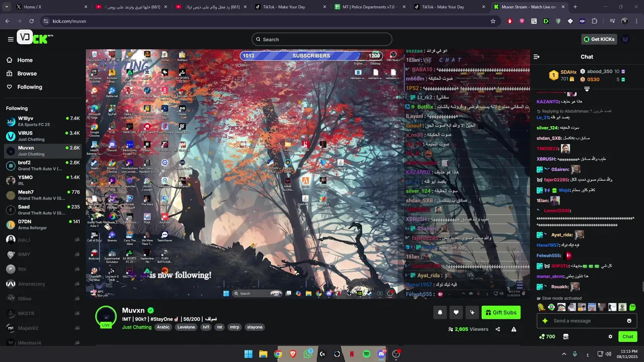Open the Chrome extensions puzzle icon
This screenshot has height=362, width=644.
click(594, 21)
